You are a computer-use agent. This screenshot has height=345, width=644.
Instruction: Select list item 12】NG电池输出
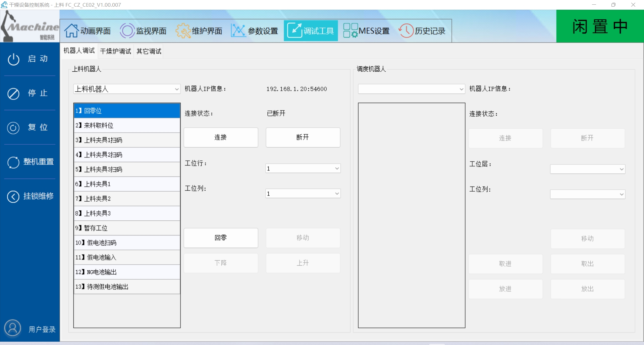[127, 272]
